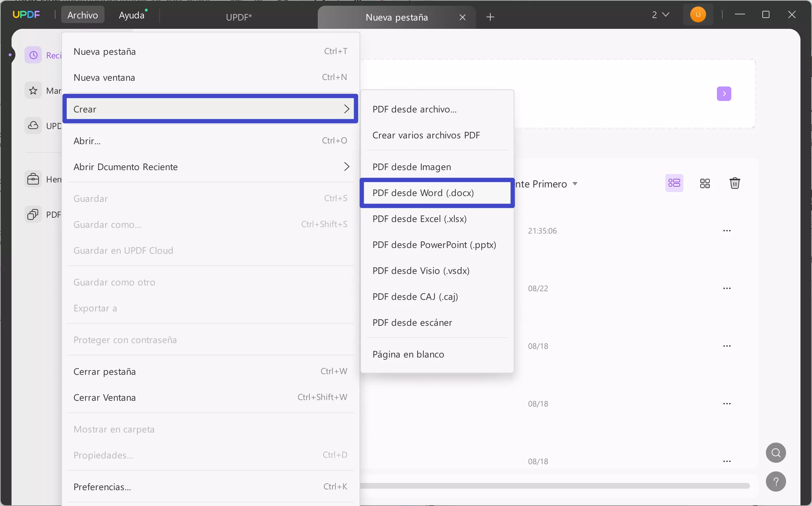
Task: Switch to the UPDF* tab
Action: point(238,17)
